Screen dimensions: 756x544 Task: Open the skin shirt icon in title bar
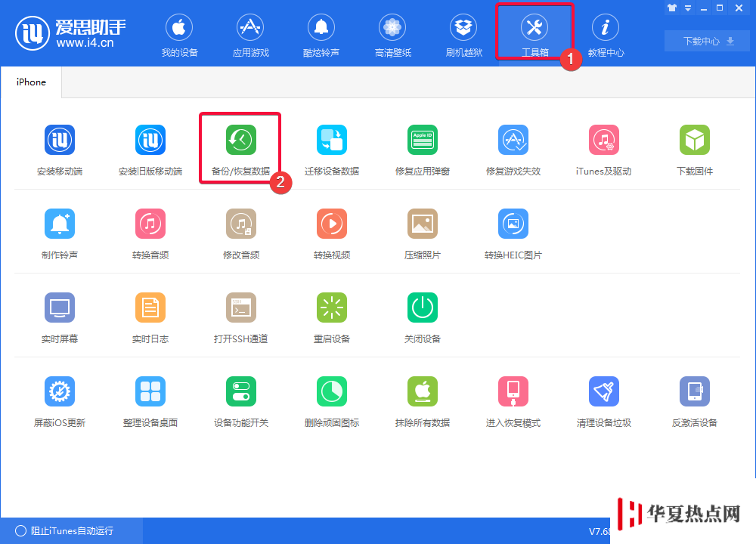tap(672, 8)
